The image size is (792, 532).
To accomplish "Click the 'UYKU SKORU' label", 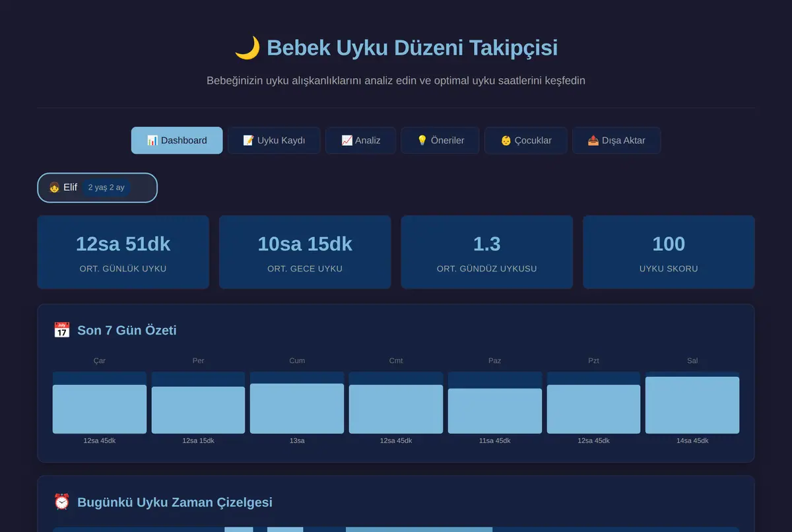I will pyautogui.click(x=669, y=269).
